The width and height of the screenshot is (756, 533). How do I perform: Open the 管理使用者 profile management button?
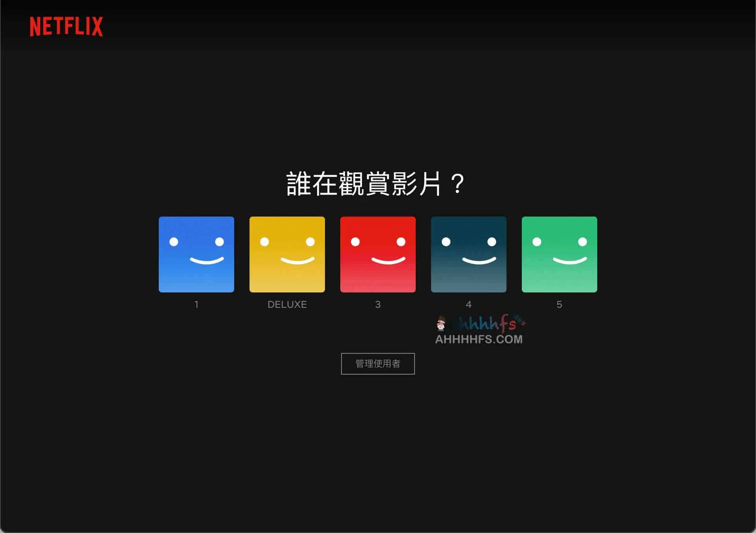(377, 364)
